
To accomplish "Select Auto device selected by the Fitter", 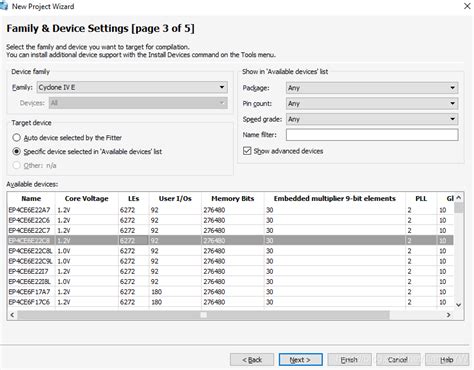I will click(16, 137).
